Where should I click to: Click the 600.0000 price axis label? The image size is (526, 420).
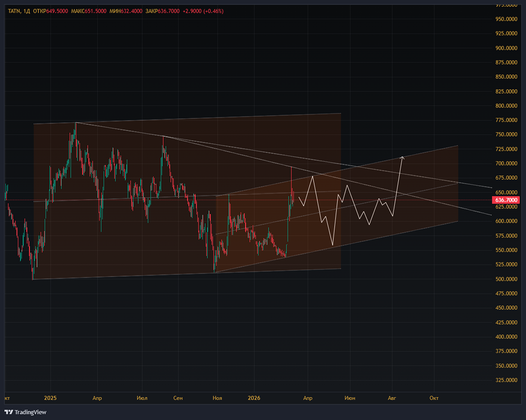pos(506,221)
